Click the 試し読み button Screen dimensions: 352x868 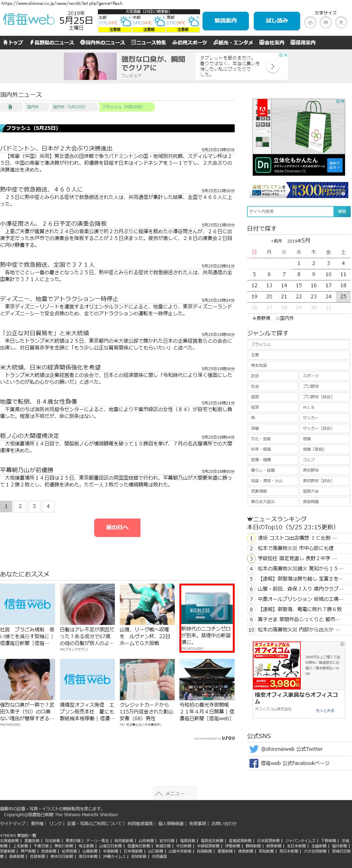pos(277,21)
